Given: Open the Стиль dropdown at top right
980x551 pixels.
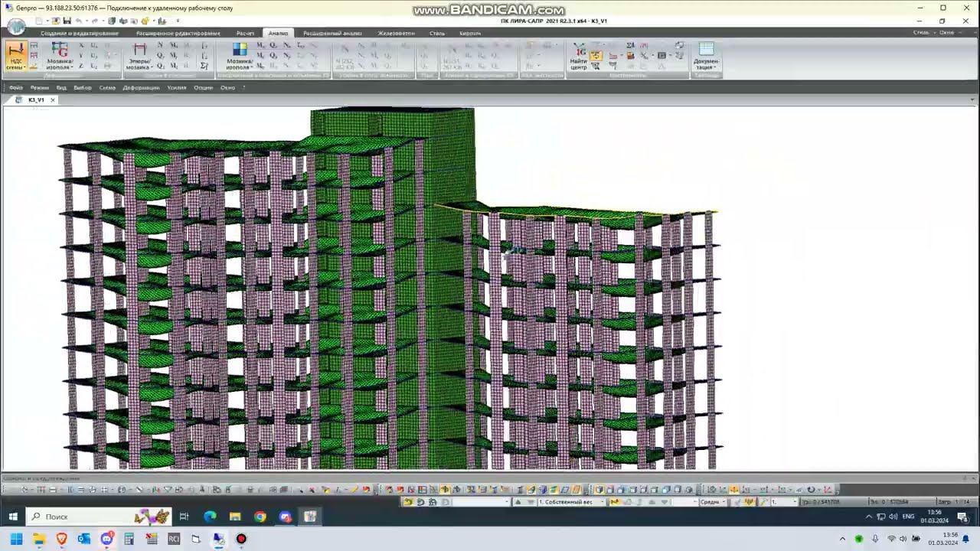Looking at the screenshot, I should (923, 33).
